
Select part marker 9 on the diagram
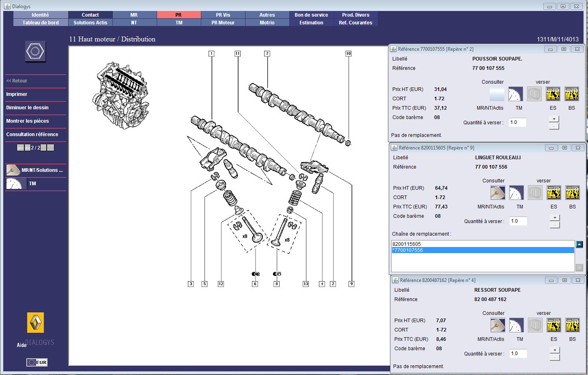coord(351,284)
